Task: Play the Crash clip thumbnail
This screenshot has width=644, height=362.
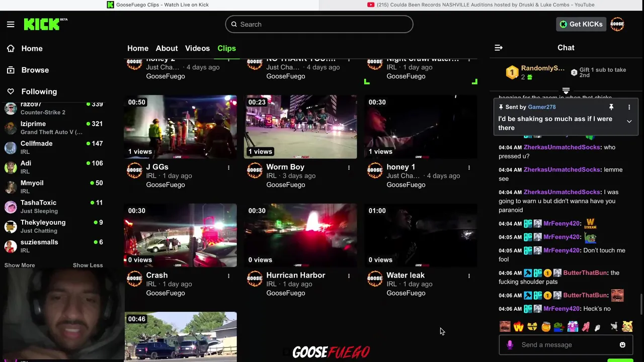Action: tap(180, 235)
